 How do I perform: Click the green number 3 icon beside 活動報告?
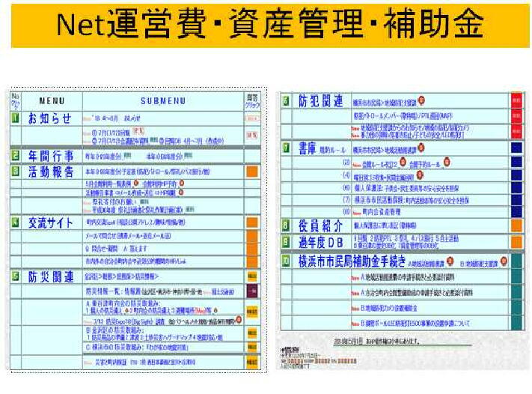[15, 170]
